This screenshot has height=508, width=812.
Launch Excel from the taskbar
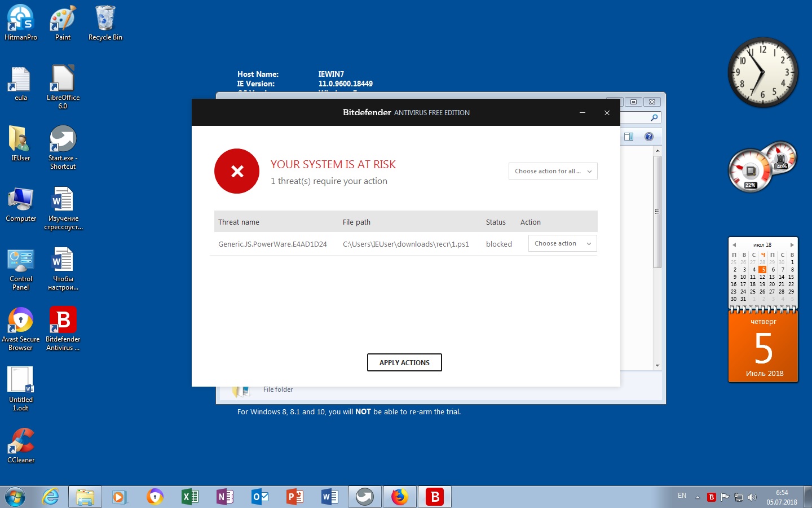(x=189, y=497)
